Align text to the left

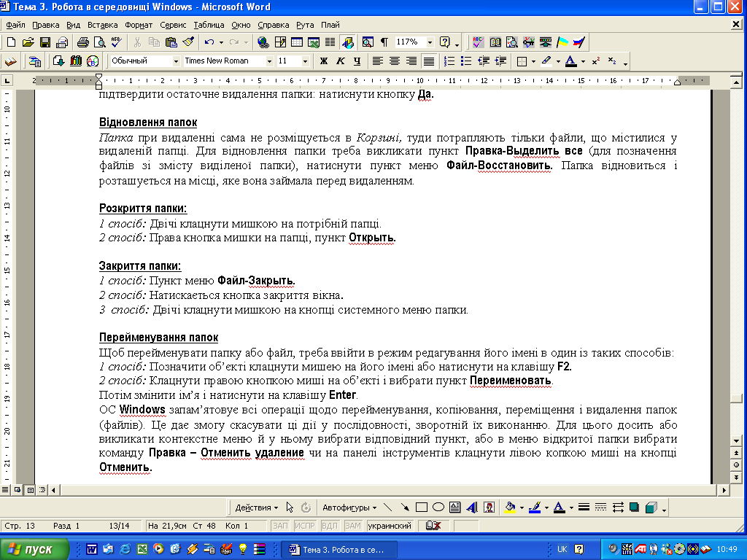coord(377,61)
